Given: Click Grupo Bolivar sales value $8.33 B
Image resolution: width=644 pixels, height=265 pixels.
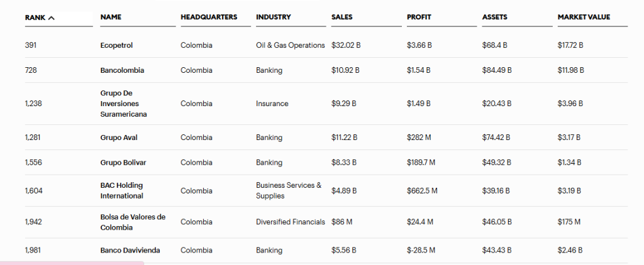Looking at the screenshot, I should 344,163.
